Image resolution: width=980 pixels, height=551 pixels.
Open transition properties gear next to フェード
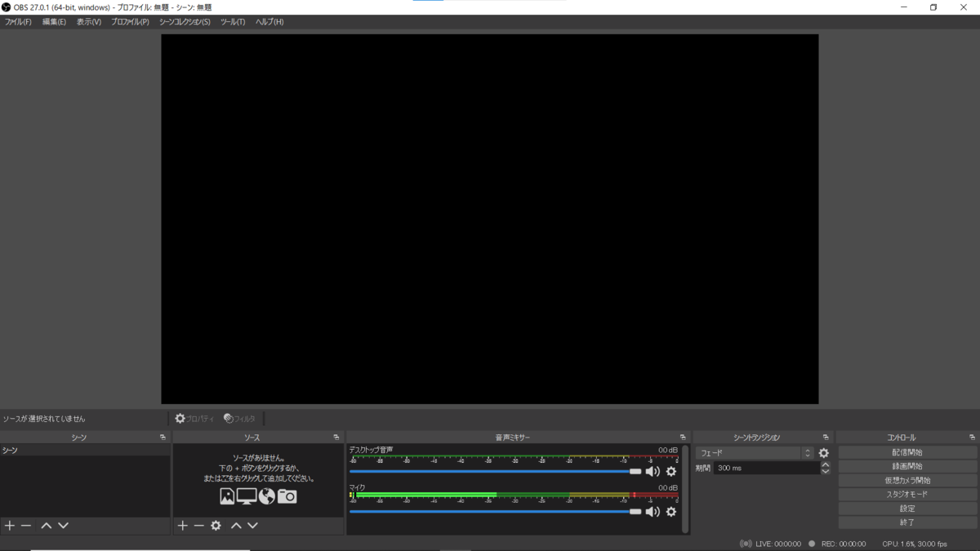(823, 453)
